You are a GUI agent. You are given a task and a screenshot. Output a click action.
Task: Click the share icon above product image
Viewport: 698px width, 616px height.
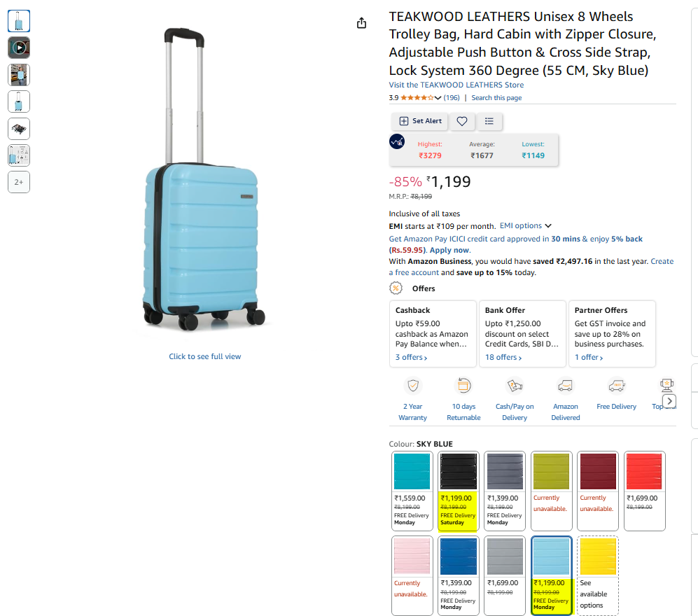tap(361, 22)
